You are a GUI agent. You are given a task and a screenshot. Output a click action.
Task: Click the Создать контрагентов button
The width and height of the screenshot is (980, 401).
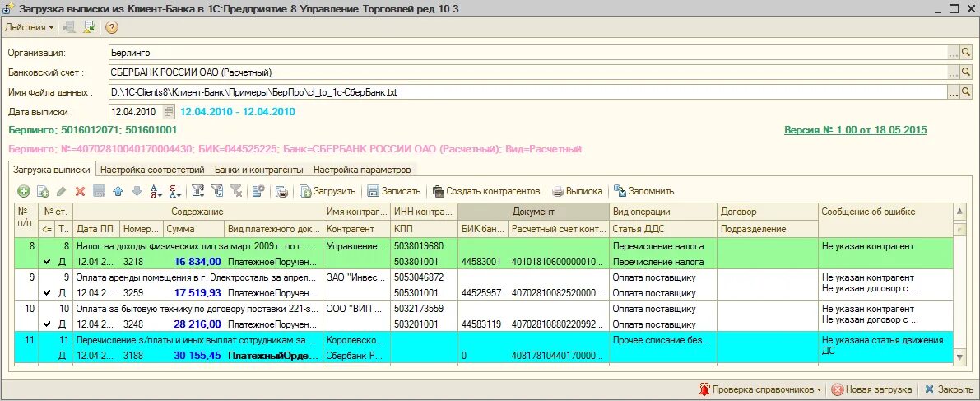(x=488, y=191)
